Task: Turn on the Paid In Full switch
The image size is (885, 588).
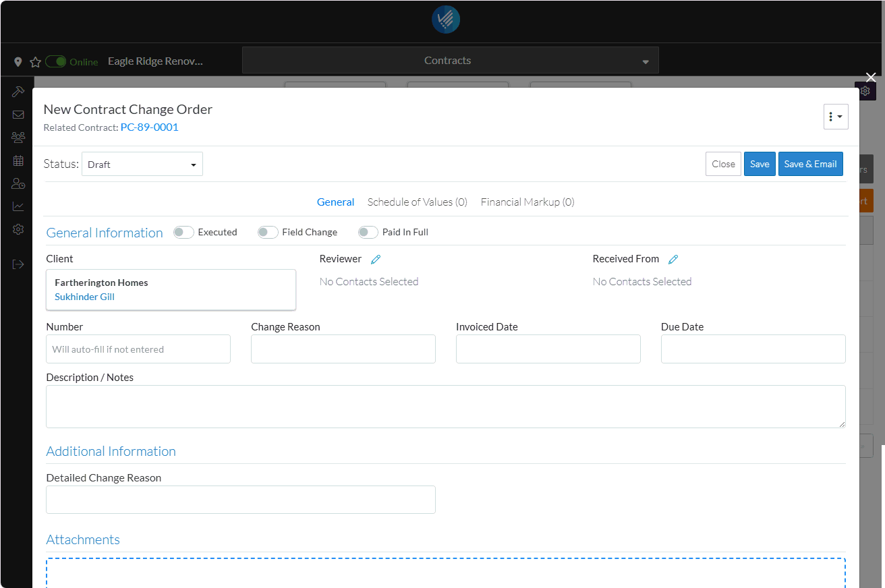Action: (x=368, y=233)
